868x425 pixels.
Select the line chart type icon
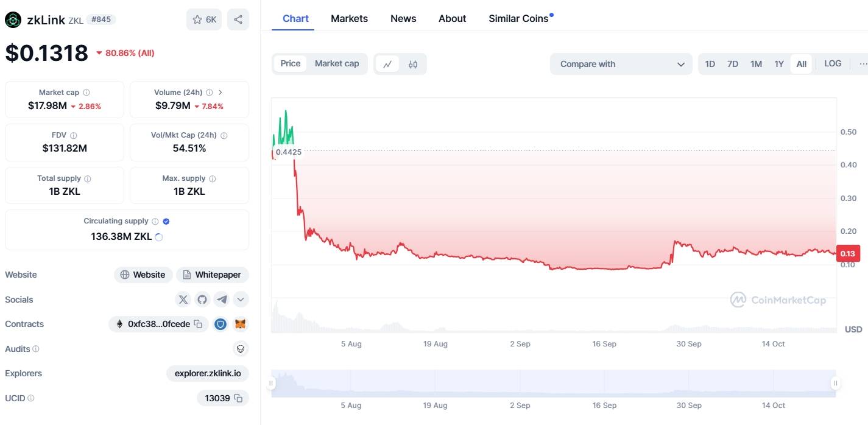(387, 64)
